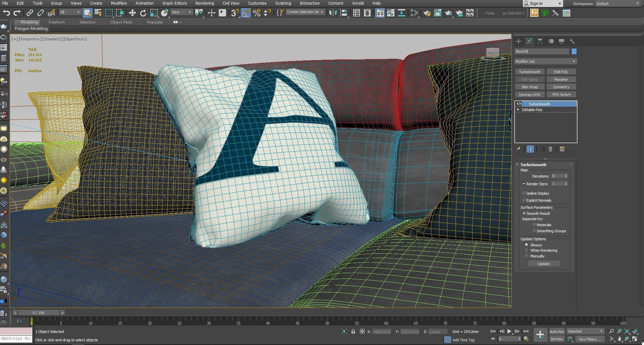
Task: Toggle Show End Result in stack
Action: click(530, 149)
